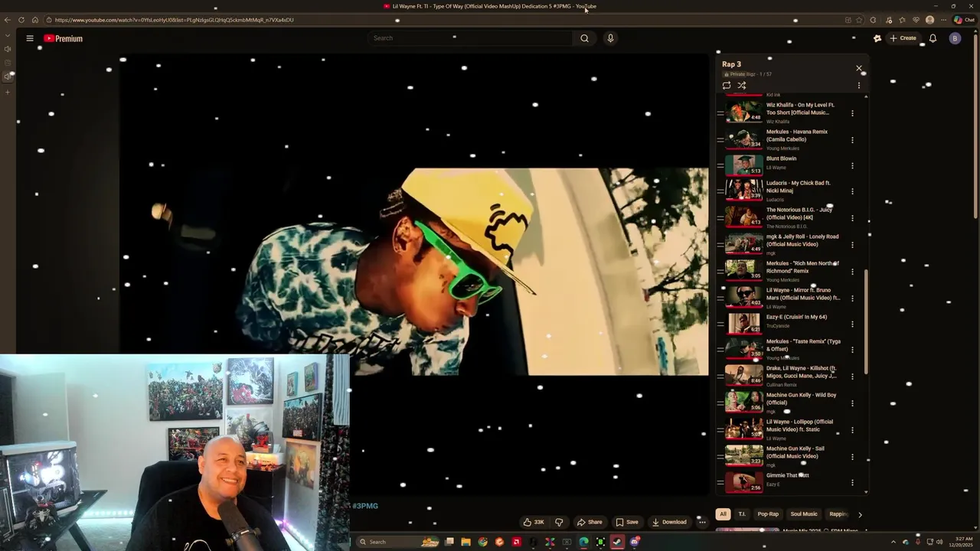980x551 pixels.
Task: Click the Download button
Action: (669, 522)
